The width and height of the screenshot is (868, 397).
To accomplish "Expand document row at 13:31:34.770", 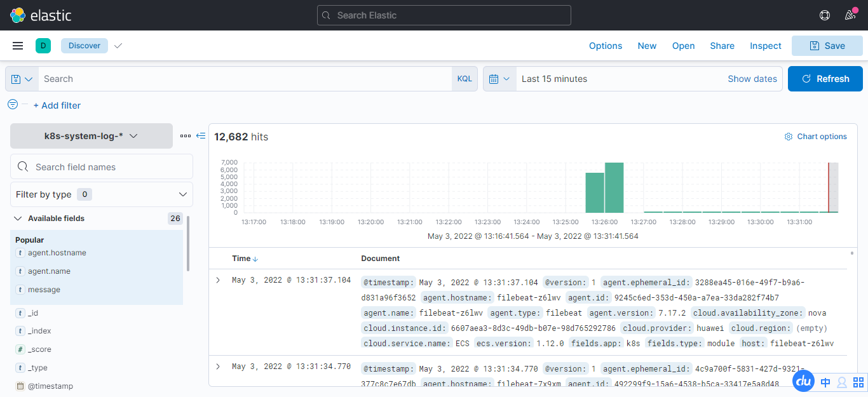I will point(218,367).
